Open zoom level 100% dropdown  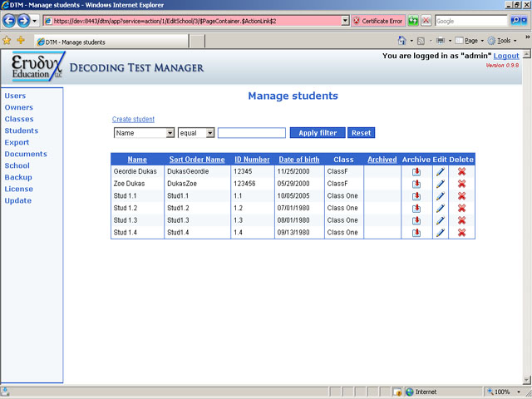tap(519, 392)
